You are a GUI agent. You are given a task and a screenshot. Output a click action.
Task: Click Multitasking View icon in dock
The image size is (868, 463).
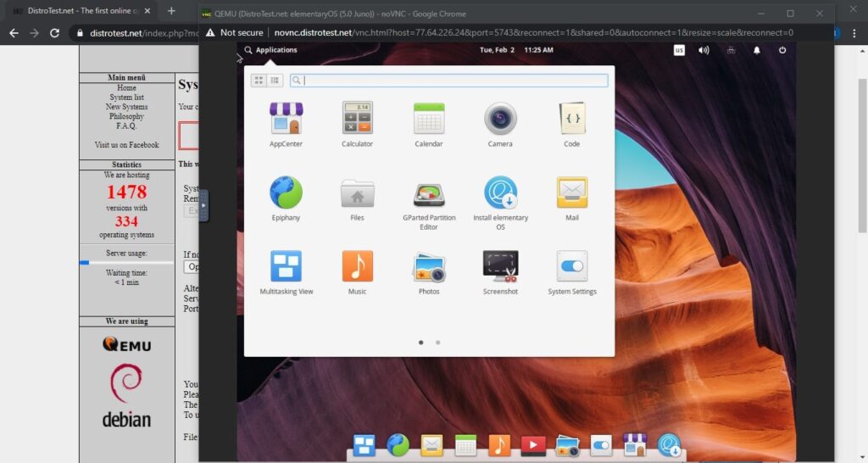click(x=364, y=444)
